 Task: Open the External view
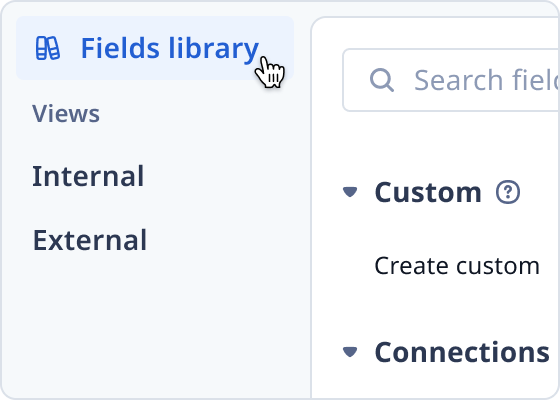(90, 240)
